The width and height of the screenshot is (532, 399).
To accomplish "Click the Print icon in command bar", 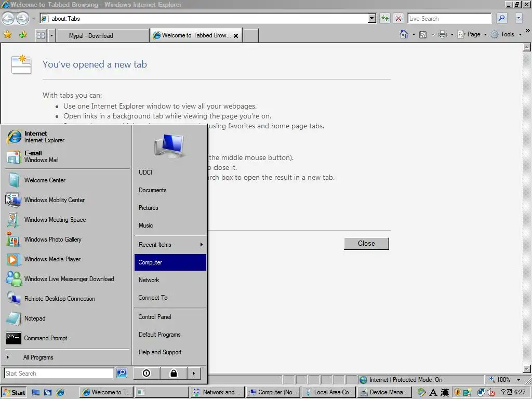I will [x=443, y=34].
